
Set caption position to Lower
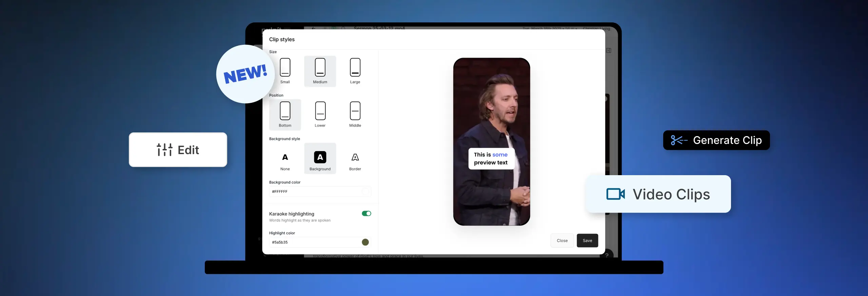(x=320, y=115)
